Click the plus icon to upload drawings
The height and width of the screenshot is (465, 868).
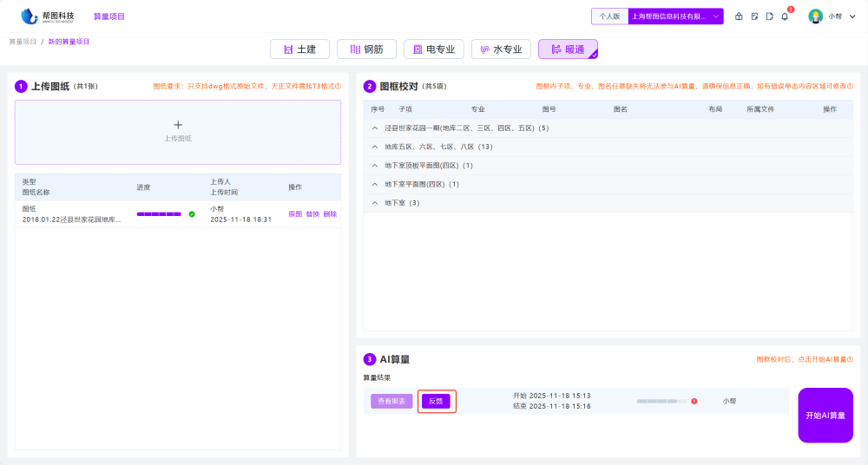coord(178,125)
